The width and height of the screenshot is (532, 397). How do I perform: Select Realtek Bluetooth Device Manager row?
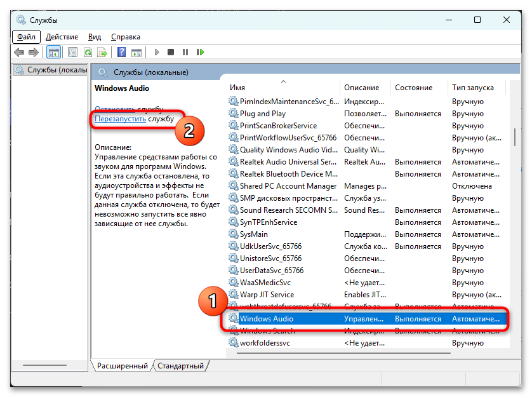[368, 174]
